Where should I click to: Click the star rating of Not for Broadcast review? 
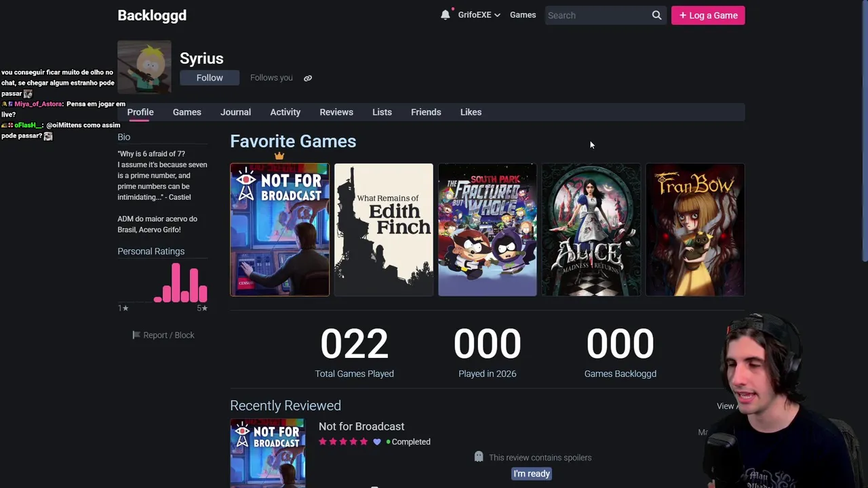click(343, 442)
